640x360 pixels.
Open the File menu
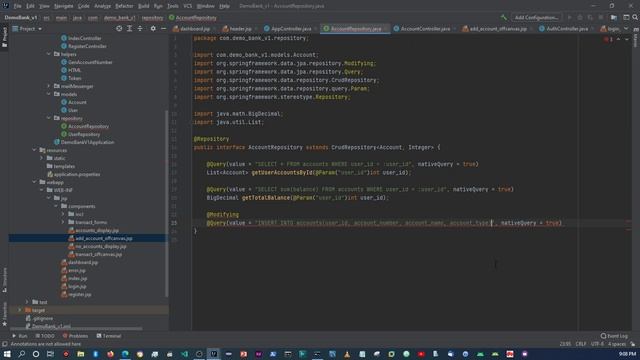click(18, 6)
